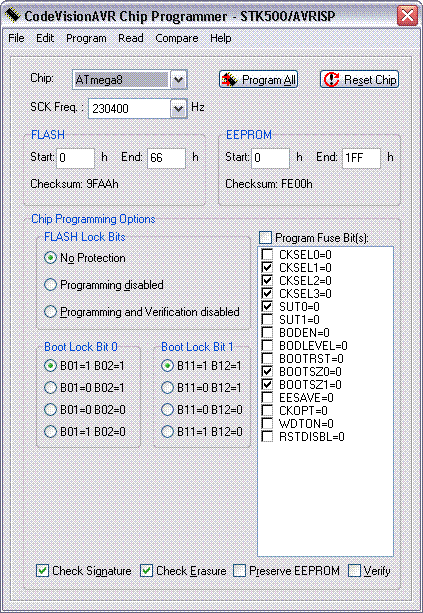Image resolution: width=423 pixels, height=613 pixels.
Task: Click the chip icon in title bar
Action: (13, 15)
